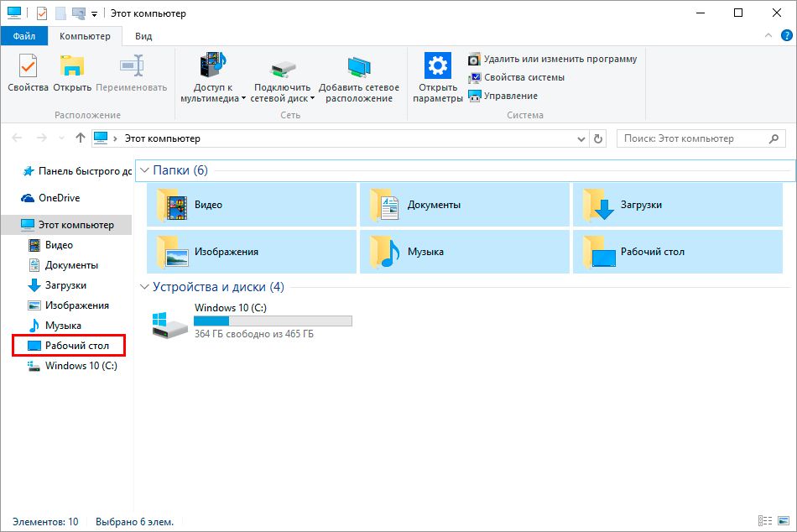Viewport: 797px width, 532px height.
Task: Collapse Устройства и диски section
Action: point(144,287)
